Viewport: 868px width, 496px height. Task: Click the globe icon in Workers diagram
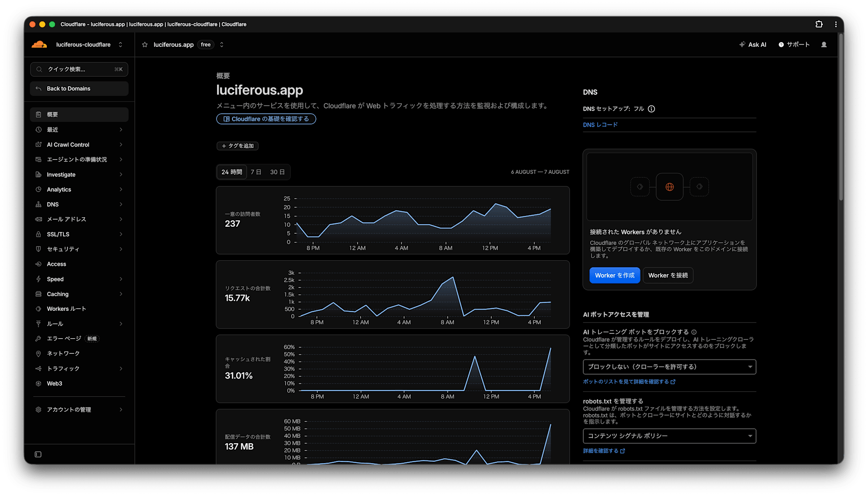(x=670, y=187)
